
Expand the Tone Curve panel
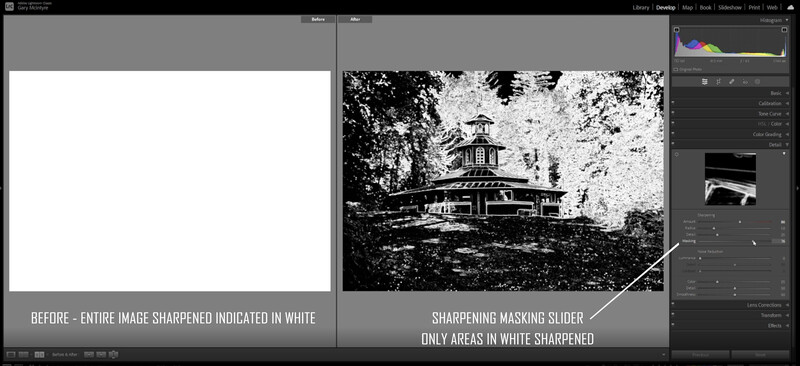point(786,114)
